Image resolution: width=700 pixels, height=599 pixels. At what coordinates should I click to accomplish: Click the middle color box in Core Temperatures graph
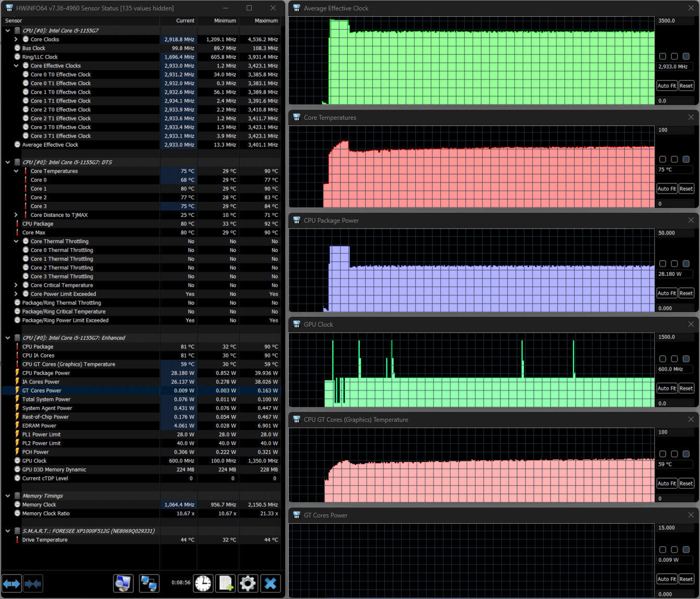(x=674, y=159)
